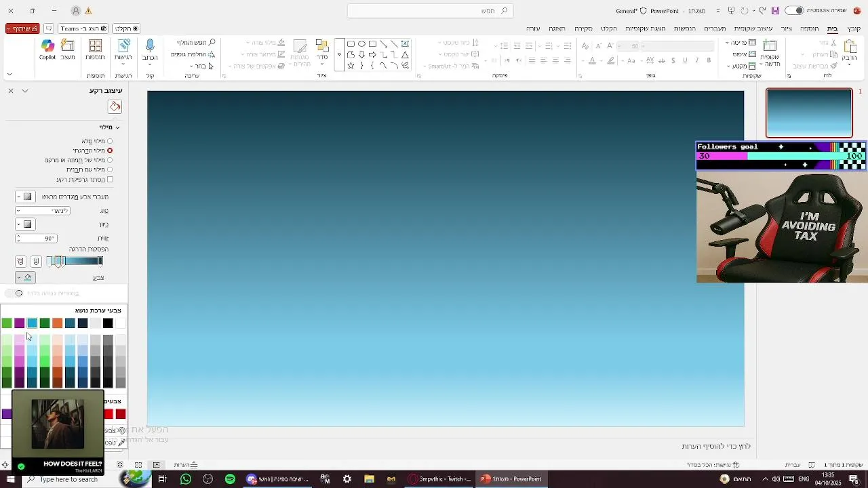Open the Review (סקירה) tab
Screen dimensions: 868x488
[x=583, y=28]
